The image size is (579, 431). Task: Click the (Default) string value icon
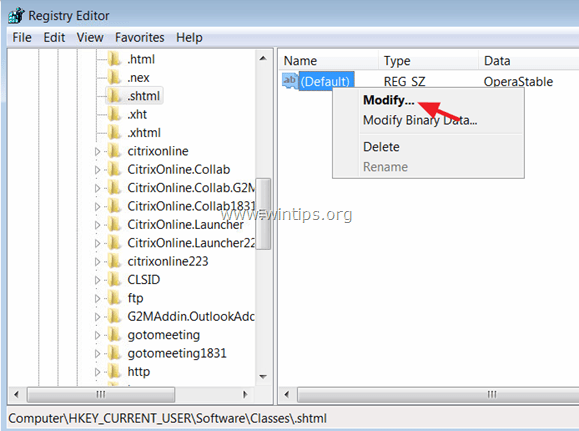click(x=290, y=81)
